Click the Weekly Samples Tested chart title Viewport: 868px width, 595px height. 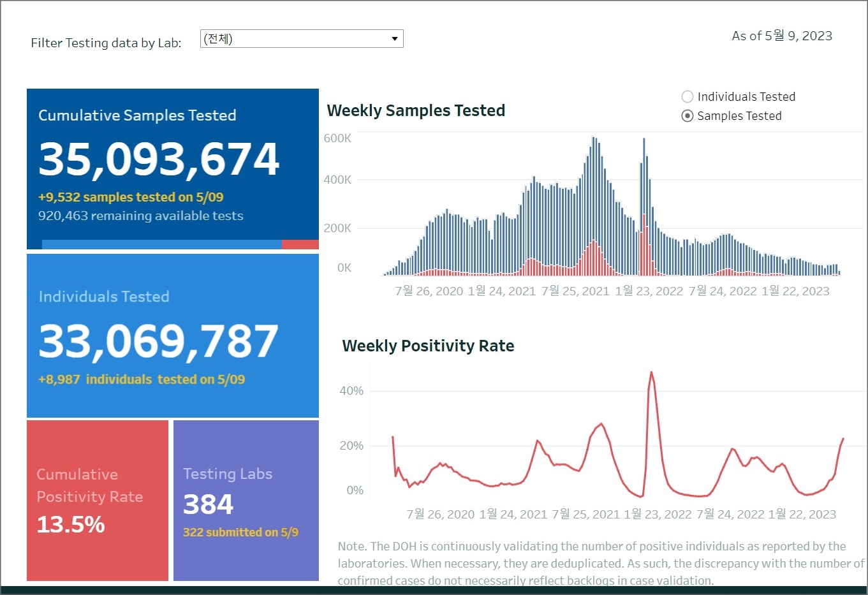[416, 110]
